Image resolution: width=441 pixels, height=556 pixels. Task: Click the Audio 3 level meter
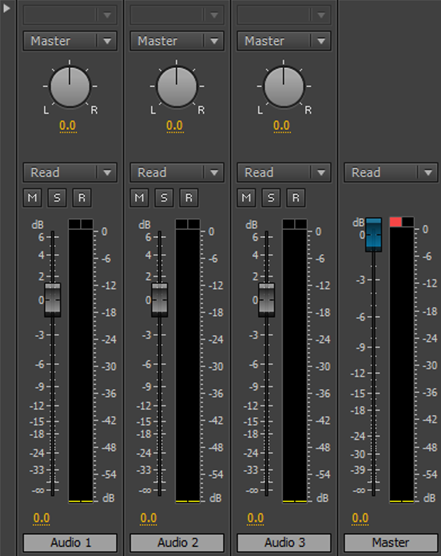[x=295, y=366]
